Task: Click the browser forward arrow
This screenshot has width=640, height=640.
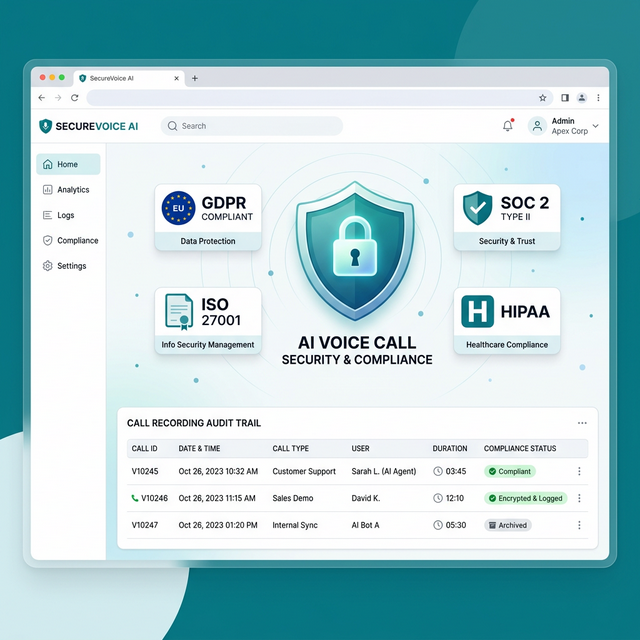Action: coord(58,98)
